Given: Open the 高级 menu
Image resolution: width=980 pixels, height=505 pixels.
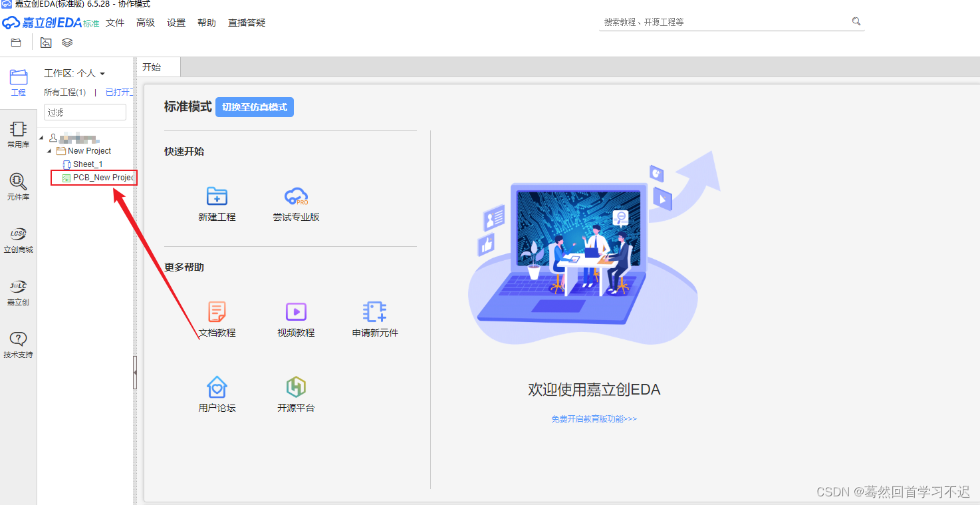Looking at the screenshot, I should [146, 23].
